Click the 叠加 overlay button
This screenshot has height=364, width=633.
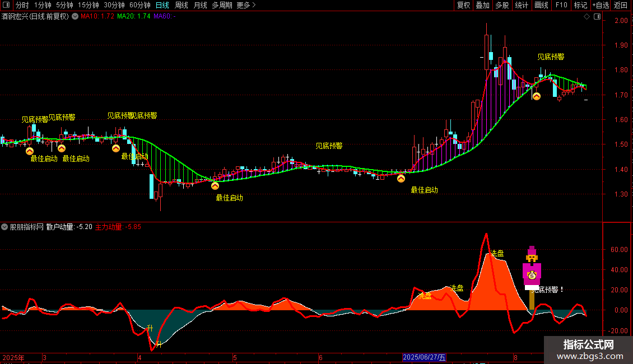pos(482,5)
